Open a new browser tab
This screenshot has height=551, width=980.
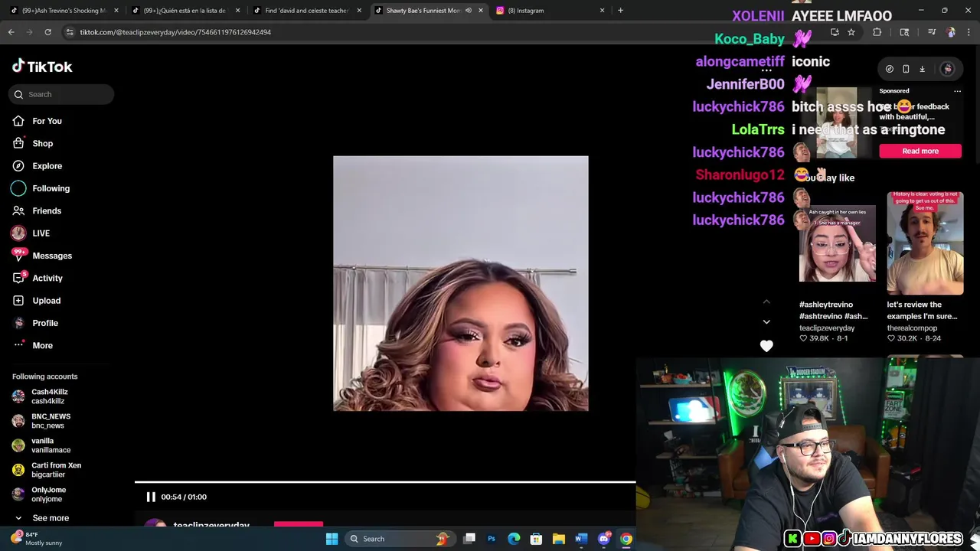[620, 11]
